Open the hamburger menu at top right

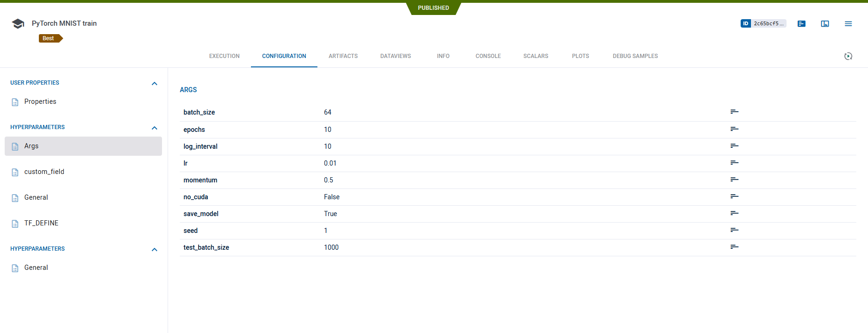[x=848, y=24]
